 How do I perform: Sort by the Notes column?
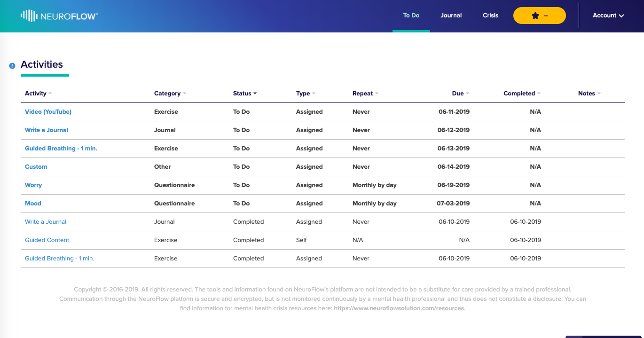point(589,94)
